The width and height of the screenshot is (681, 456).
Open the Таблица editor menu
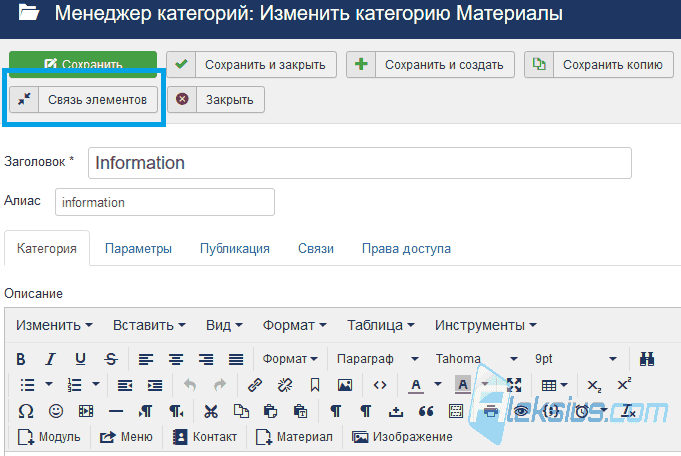tap(381, 325)
